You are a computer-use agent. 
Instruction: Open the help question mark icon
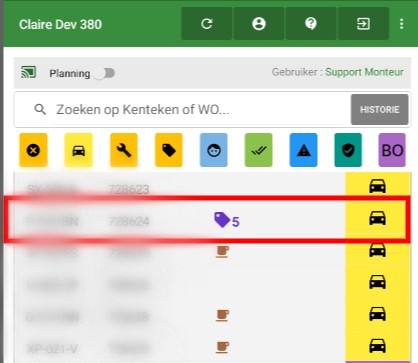[311, 24]
